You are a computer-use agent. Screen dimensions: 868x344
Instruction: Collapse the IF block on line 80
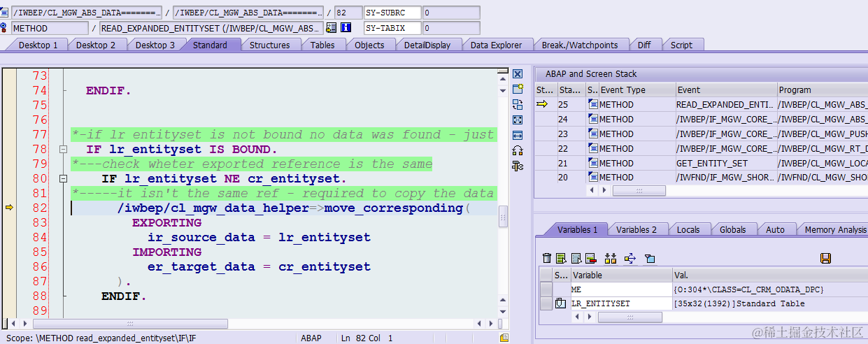pyautogui.click(x=63, y=179)
